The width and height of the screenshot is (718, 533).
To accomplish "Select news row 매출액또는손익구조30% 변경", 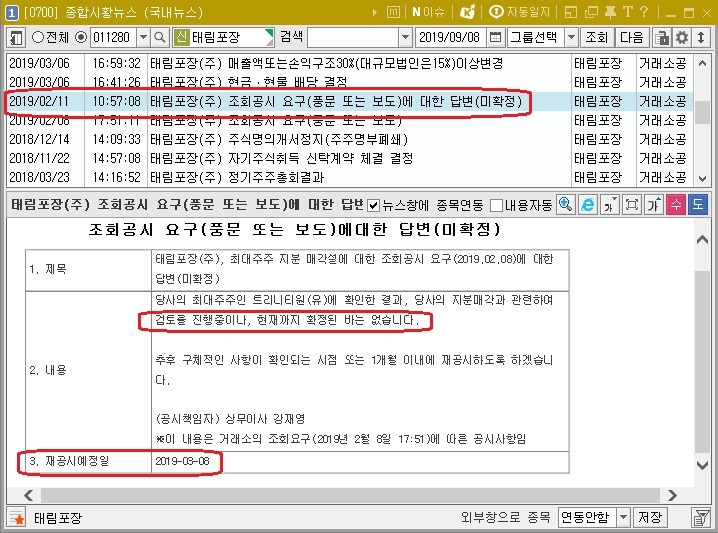I will (349, 63).
